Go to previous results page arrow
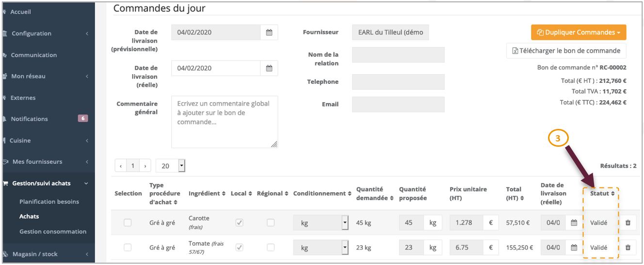This screenshot has width=644, height=265. coord(121,166)
